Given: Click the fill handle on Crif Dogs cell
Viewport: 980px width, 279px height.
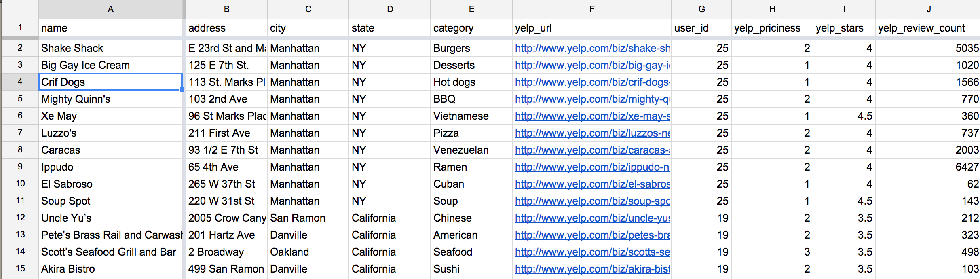Looking at the screenshot, I should coord(182,90).
